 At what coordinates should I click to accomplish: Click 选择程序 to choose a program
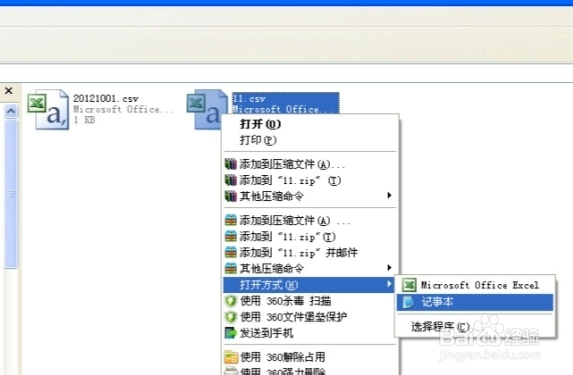[440, 326]
